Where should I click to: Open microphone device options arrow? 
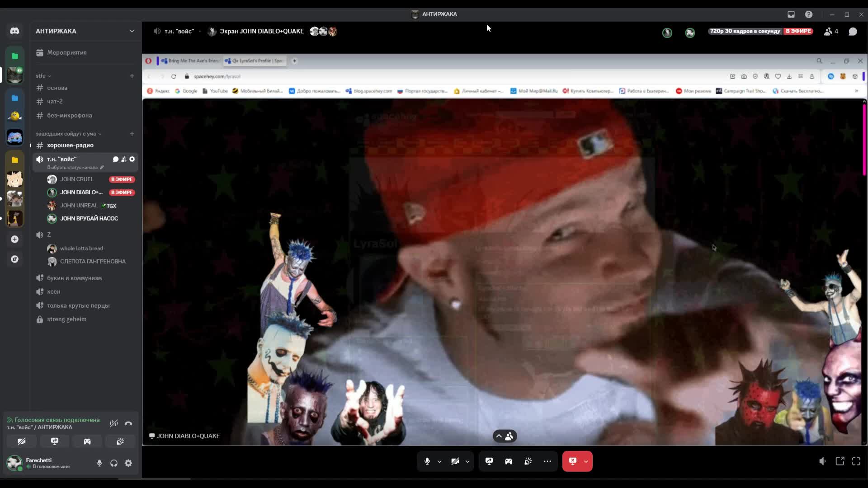[x=439, y=461]
